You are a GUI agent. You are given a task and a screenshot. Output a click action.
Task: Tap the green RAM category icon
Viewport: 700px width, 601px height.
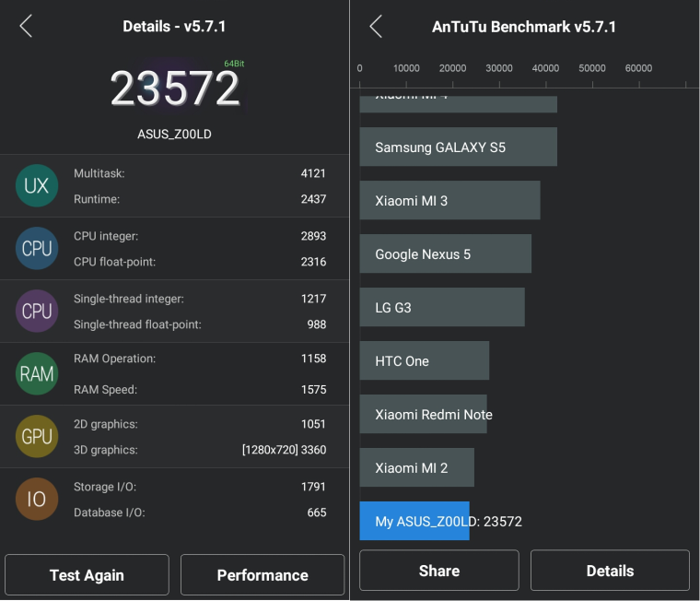37,374
